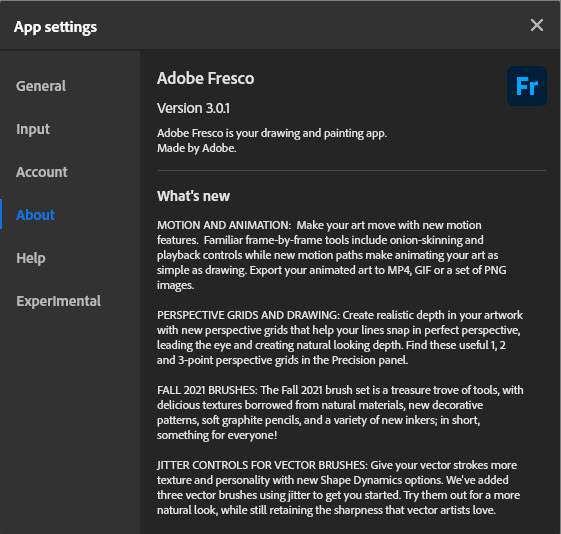Click the FALL 2021 BRUSHES paragraph

click(x=340, y=412)
